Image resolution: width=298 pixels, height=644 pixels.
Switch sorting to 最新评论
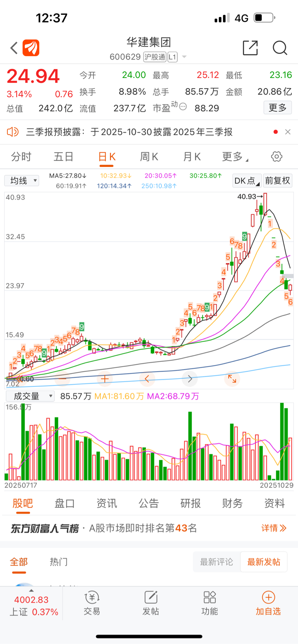click(217, 562)
